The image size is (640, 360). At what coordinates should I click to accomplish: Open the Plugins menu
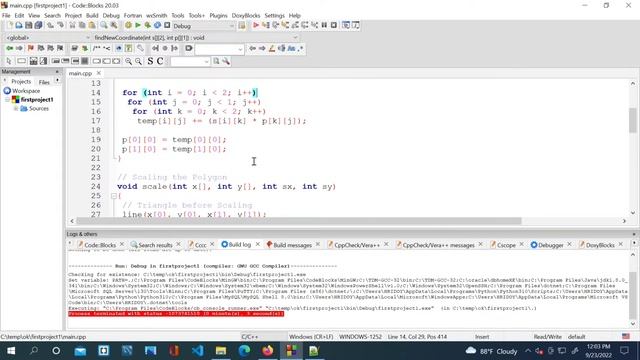pyautogui.click(x=218, y=16)
